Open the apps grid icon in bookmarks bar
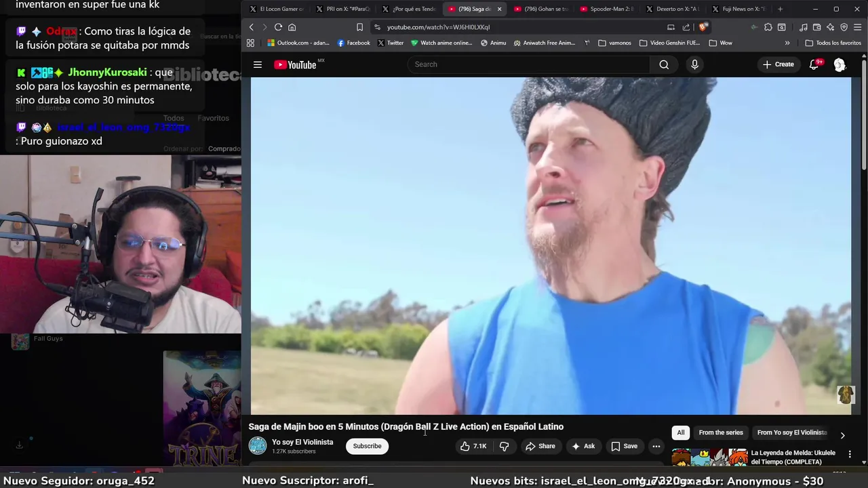 250,43
